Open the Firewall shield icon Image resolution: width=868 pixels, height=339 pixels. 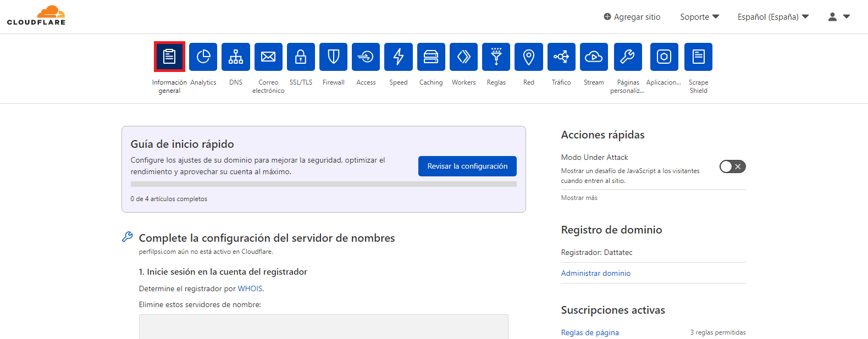(333, 57)
